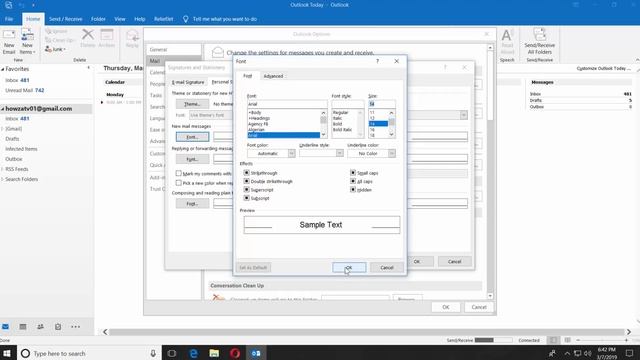640x360 pixels.
Task: Open the New Items button
Action: [x=27, y=41]
